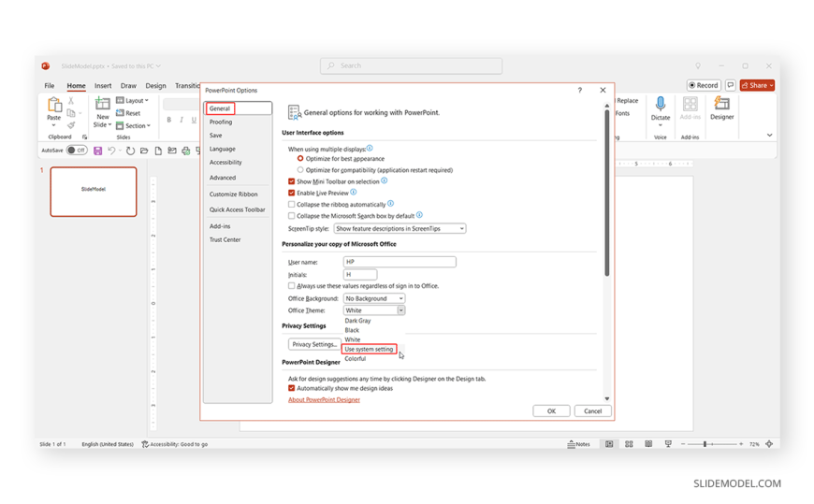Switch to the Design ribbon tab
The image size is (814, 504).
(155, 86)
